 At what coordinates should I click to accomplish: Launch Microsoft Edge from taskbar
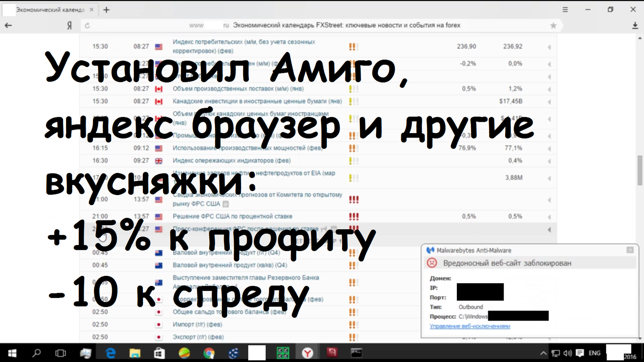pos(110,353)
